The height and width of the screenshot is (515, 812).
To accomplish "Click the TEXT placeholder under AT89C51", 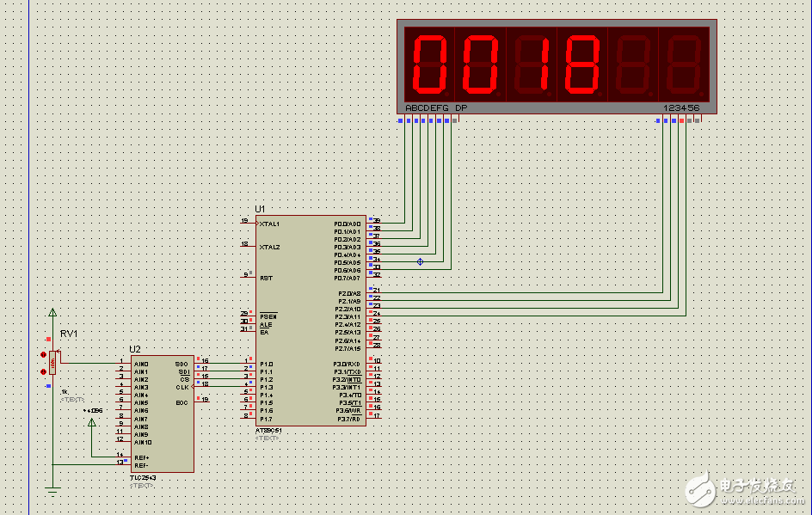I will coord(267,438).
